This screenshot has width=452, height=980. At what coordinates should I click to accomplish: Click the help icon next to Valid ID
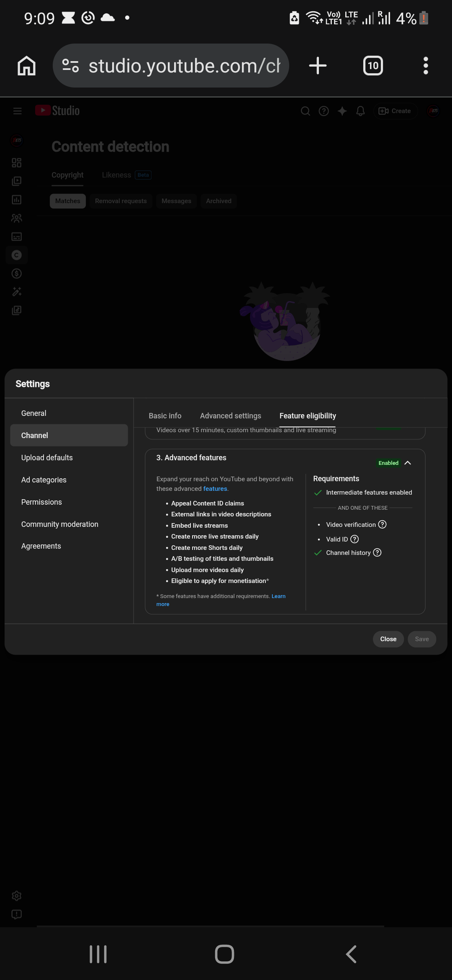(x=354, y=539)
